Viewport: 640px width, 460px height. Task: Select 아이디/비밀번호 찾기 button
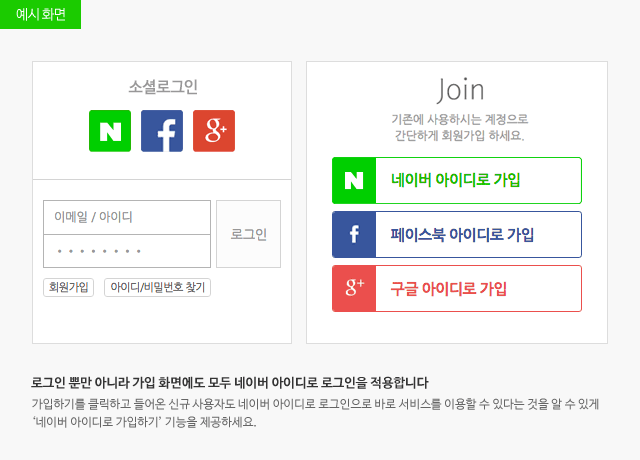[158, 287]
